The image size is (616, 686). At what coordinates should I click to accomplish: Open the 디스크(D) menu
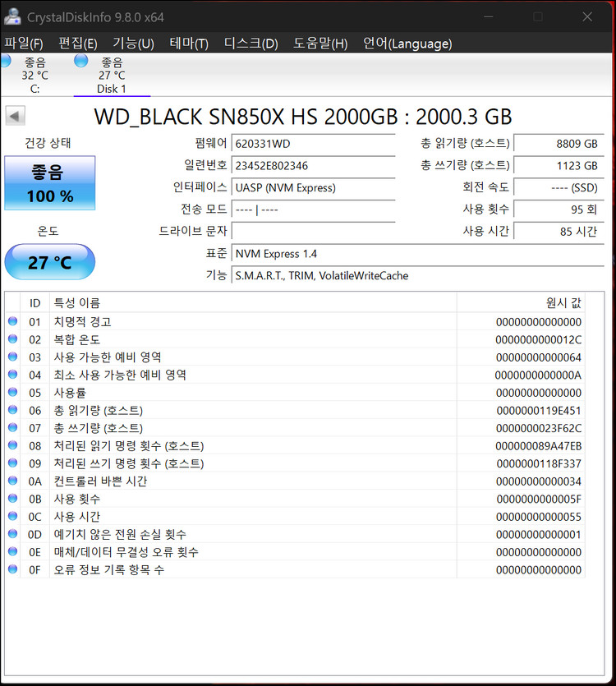[251, 43]
